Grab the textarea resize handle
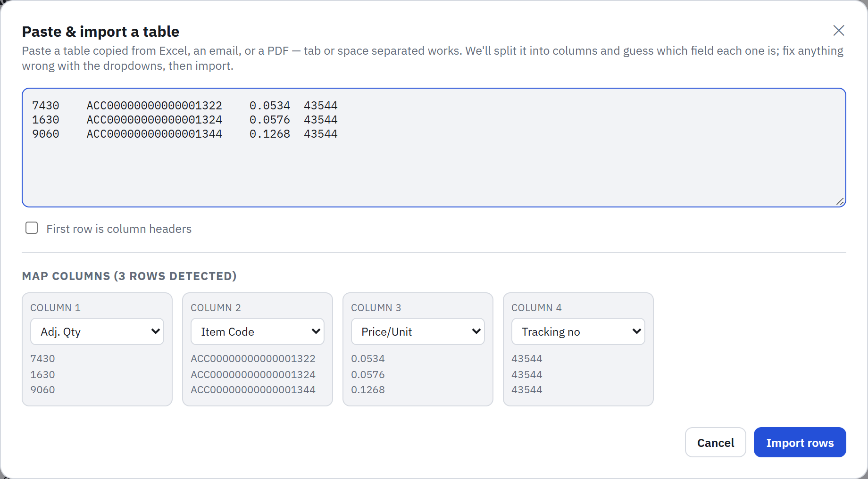 click(840, 202)
